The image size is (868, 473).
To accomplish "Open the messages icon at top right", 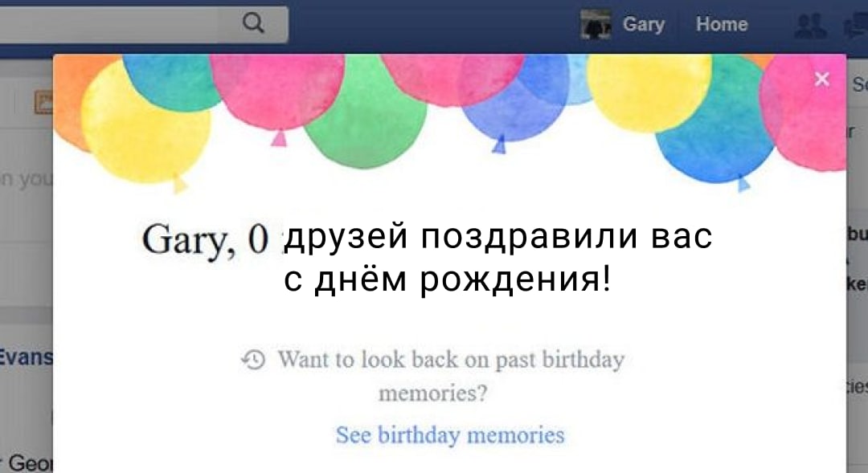I will [x=855, y=26].
